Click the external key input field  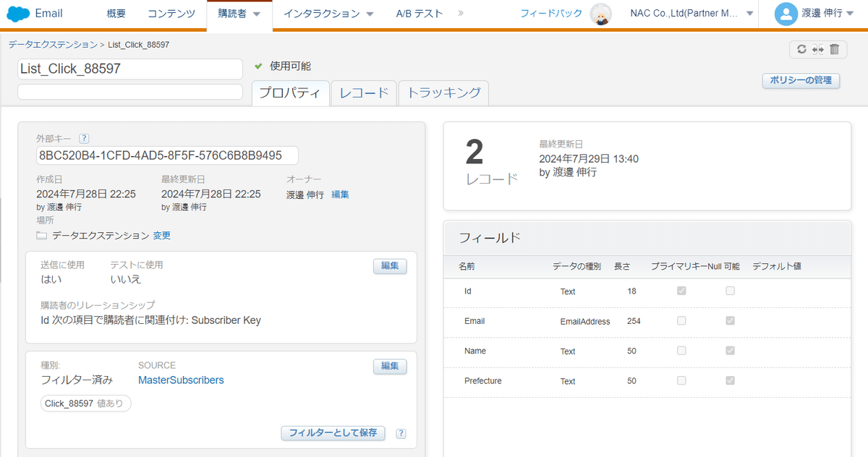coord(167,156)
